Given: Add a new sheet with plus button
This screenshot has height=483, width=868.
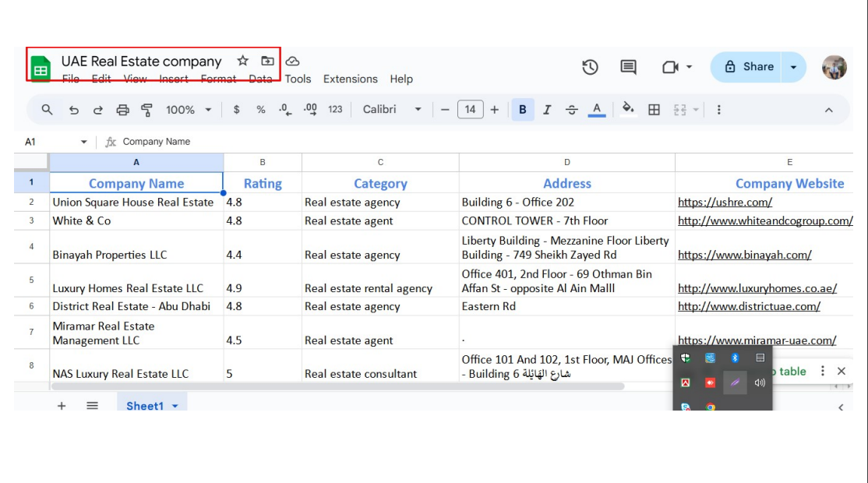Looking at the screenshot, I should tap(62, 406).
